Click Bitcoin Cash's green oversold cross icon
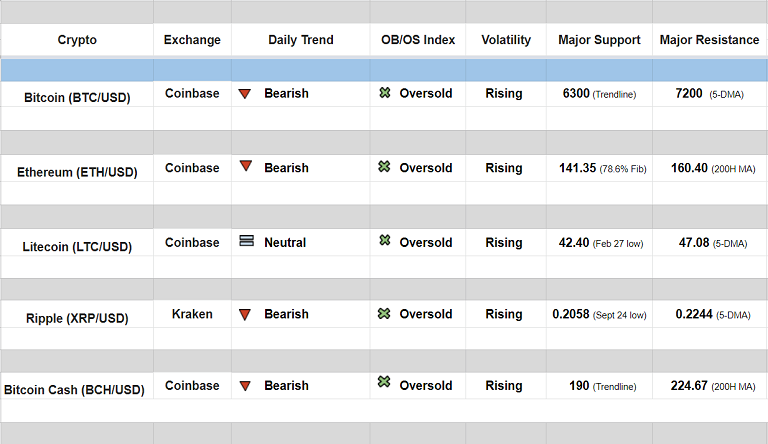 tap(385, 383)
